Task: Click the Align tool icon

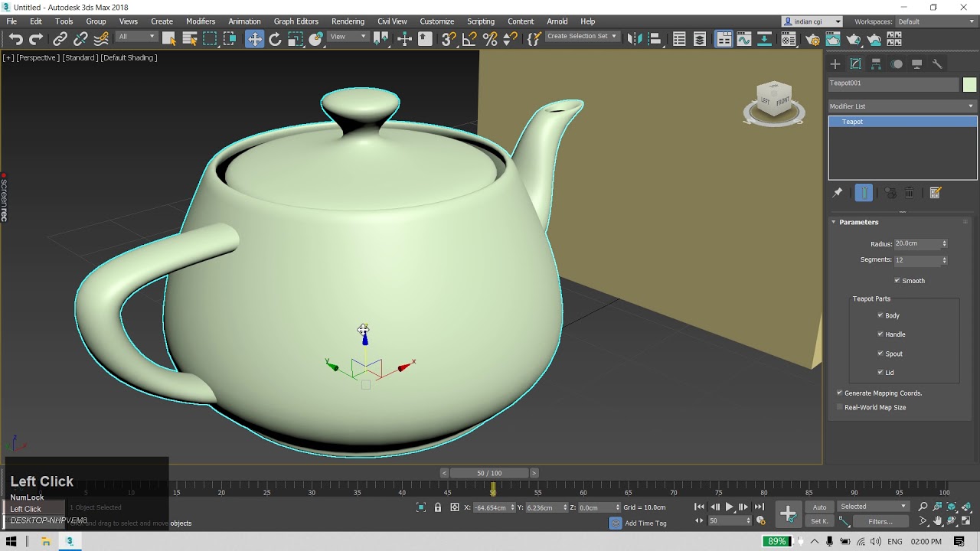Action: coord(654,39)
